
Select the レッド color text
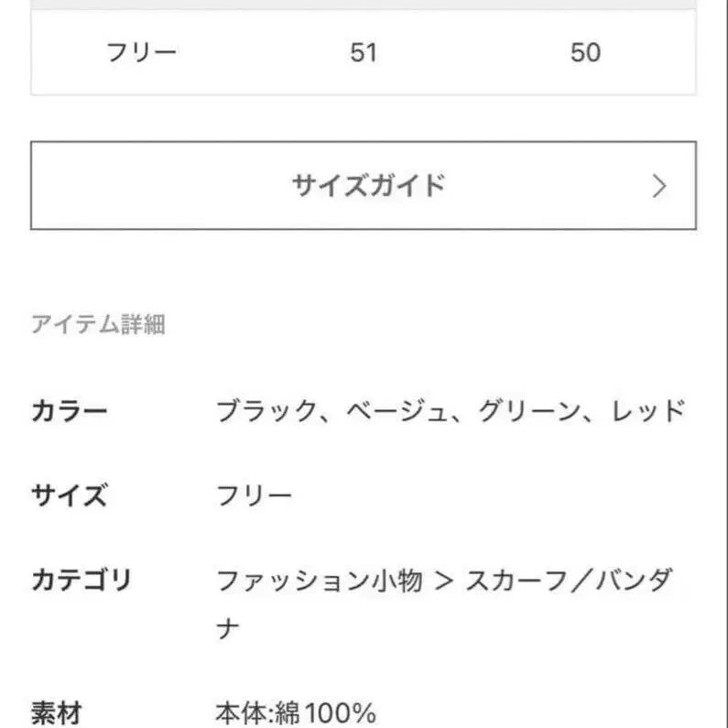point(647,411)
